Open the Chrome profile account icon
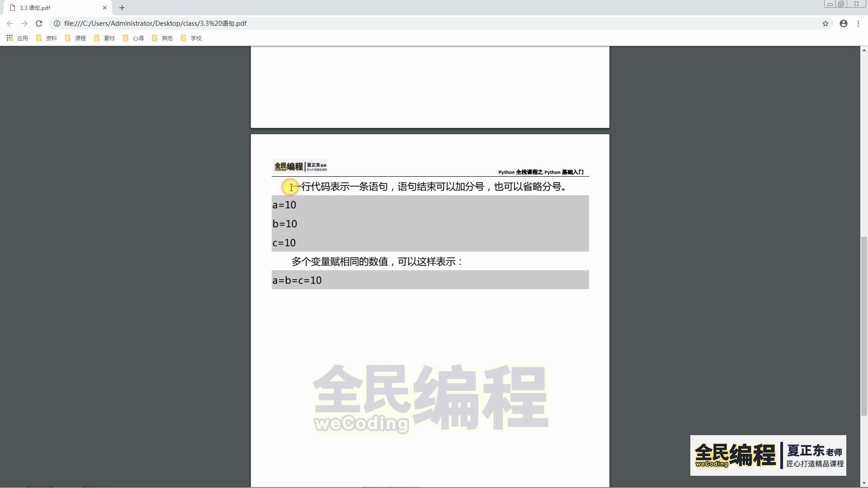This screenshot has height=488, width=868. [843, 23]
